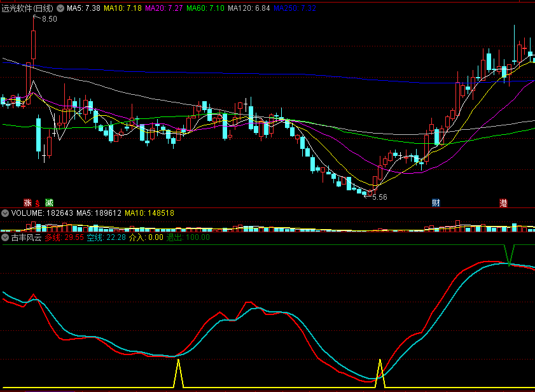Click the red 港 marker icon
Screen dimensions: 535x392
(x=504, y=203)
